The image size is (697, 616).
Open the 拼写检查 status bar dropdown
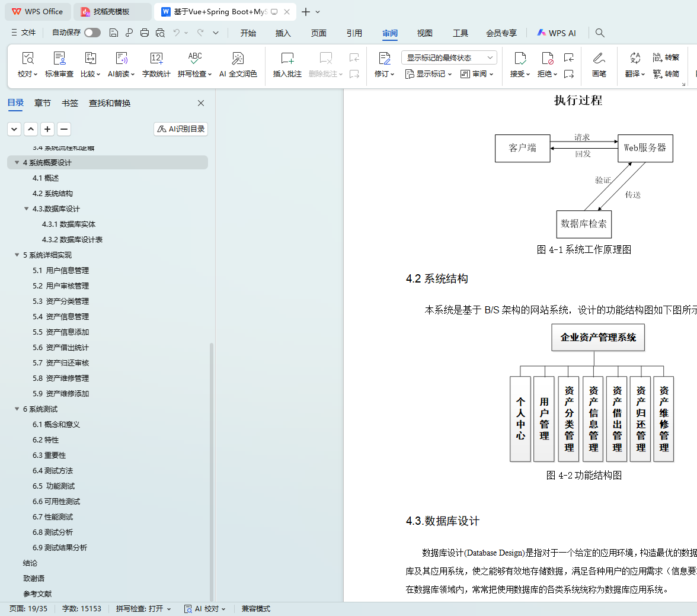coord(143,609)
